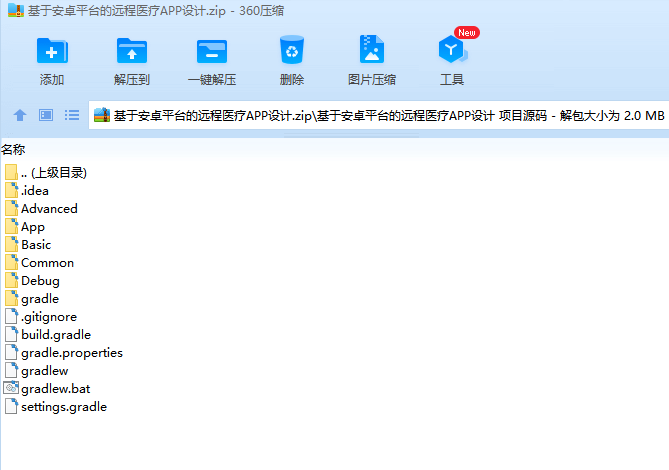Click the archive icon in address bar
The image size is (669, 470).
click(102, 115)
